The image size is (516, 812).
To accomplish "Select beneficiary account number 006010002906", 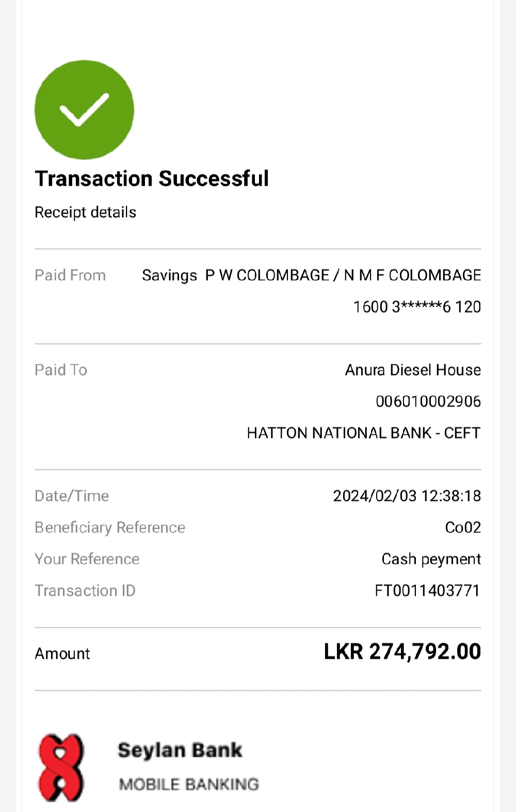I will pos(428,401).
